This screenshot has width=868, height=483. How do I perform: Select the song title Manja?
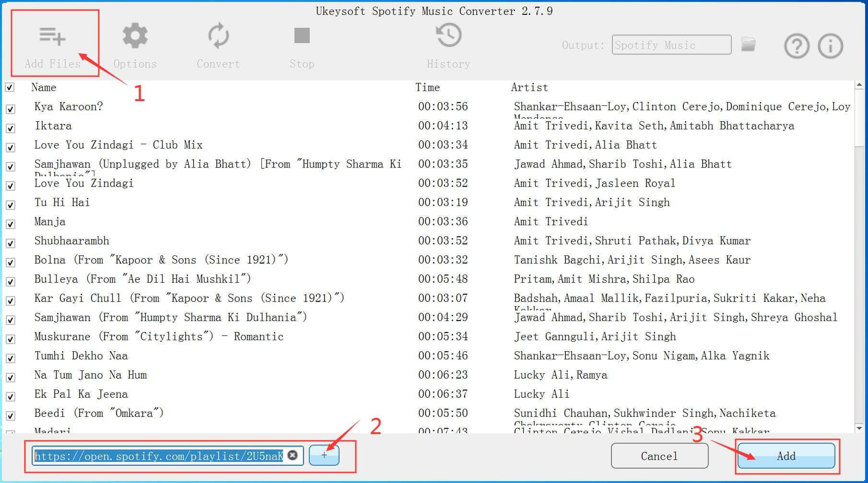click(50, 221)
